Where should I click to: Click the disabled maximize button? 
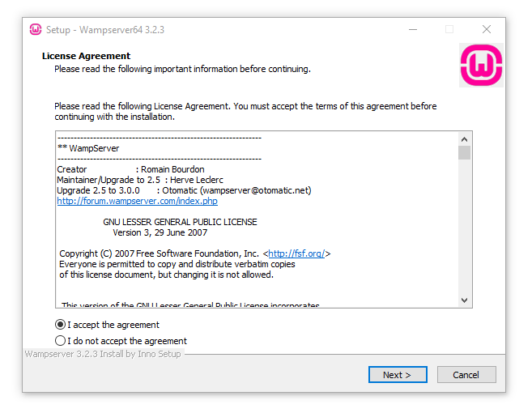tap(449, 29)
